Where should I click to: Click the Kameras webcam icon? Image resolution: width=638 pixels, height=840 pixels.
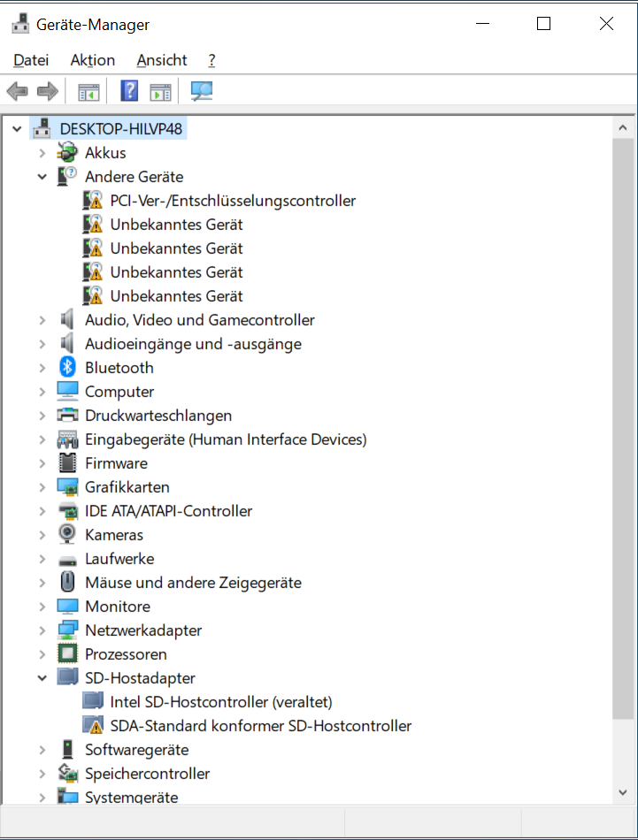point(67,535)
